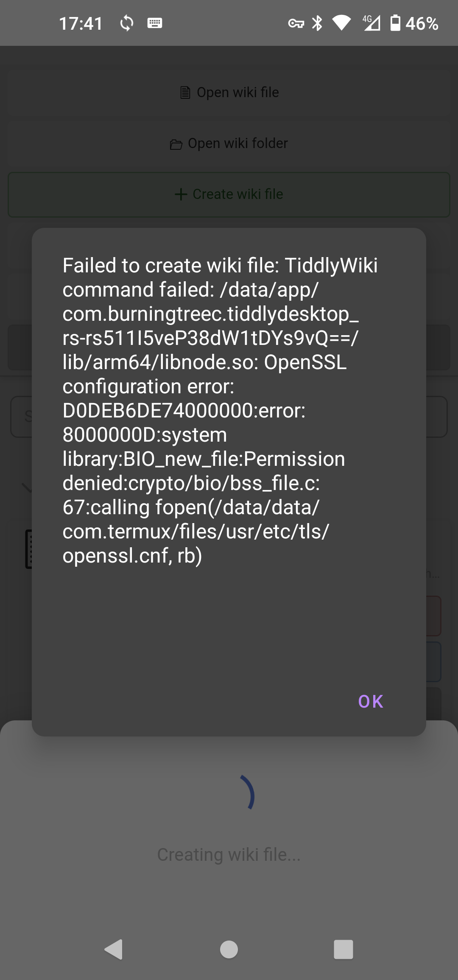This screenshot has height=980, width=458.
Task: Tap the Open wiki folder label
Action: [x=237, y=143]
